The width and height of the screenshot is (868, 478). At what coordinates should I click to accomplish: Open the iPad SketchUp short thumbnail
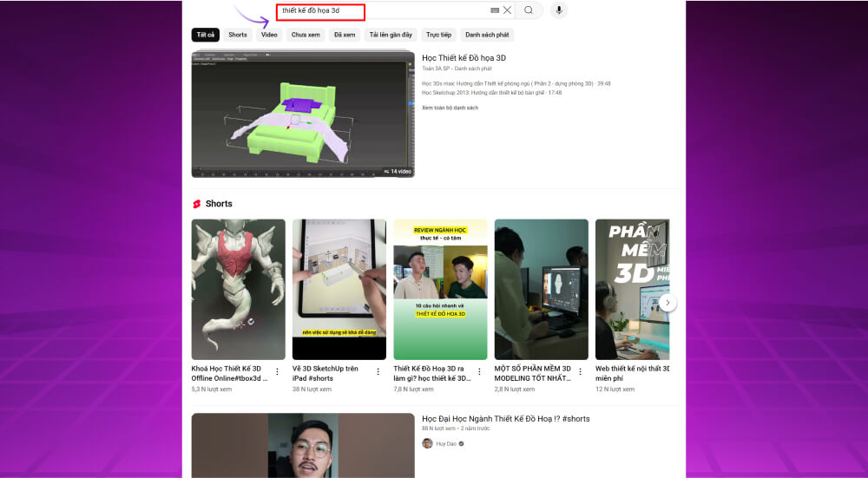pyautogui.click(x=339, y=290)
